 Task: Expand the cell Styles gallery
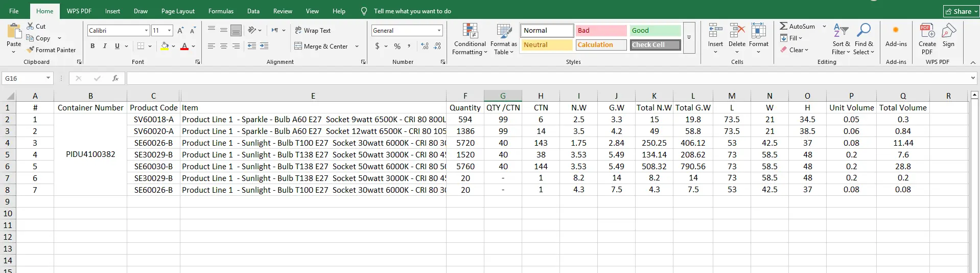689,38
